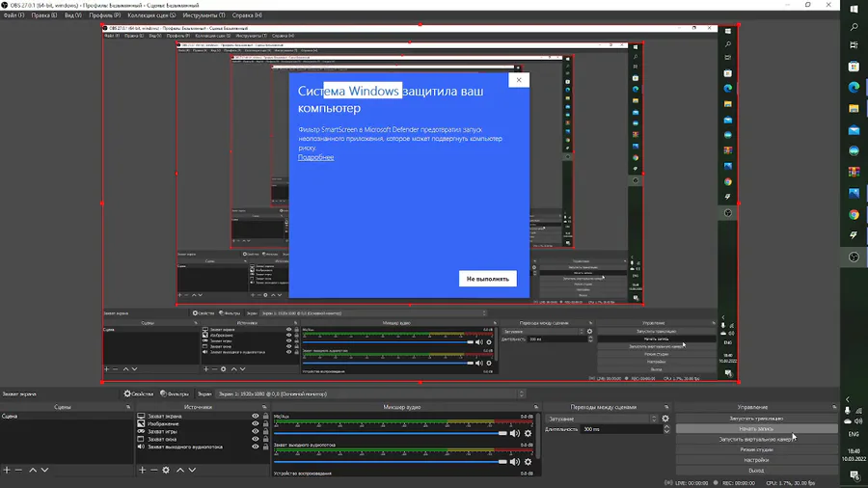Open transition properties gear icon

click(x=665, y=419)
